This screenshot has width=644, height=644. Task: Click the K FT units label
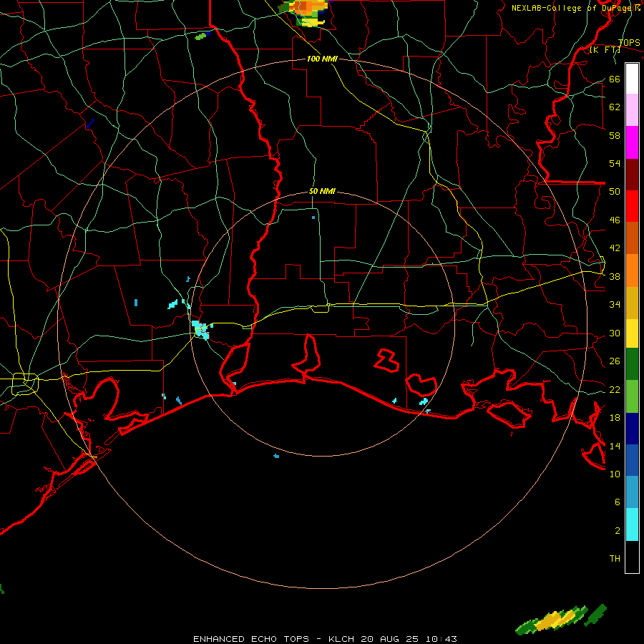pos(605,49)
